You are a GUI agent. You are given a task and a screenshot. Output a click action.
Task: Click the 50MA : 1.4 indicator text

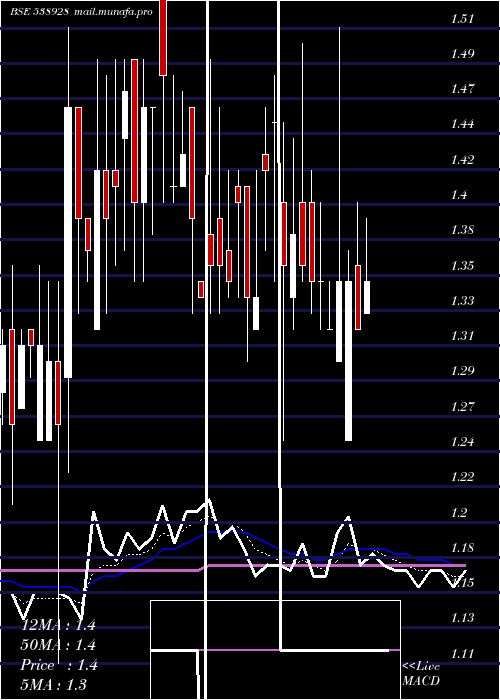tap(59, 645)
